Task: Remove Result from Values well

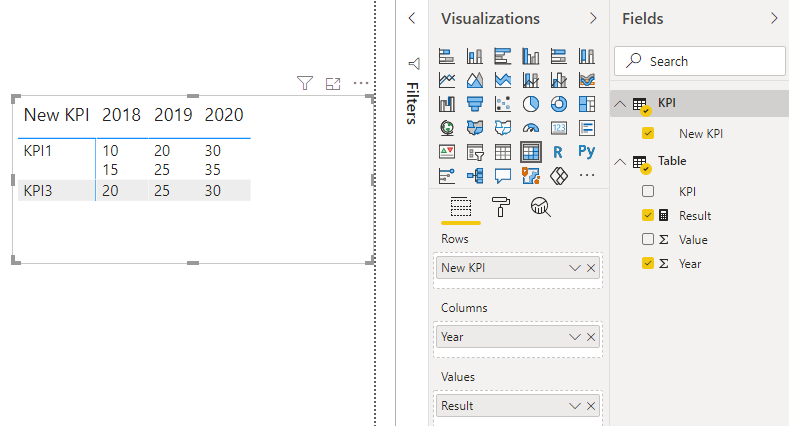Action: pos(591,406)
